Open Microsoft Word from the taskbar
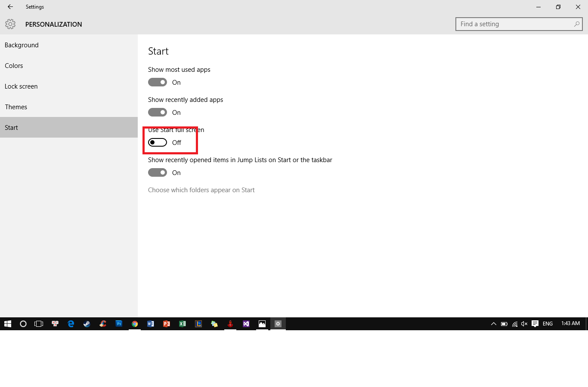 tap(151, 324)
